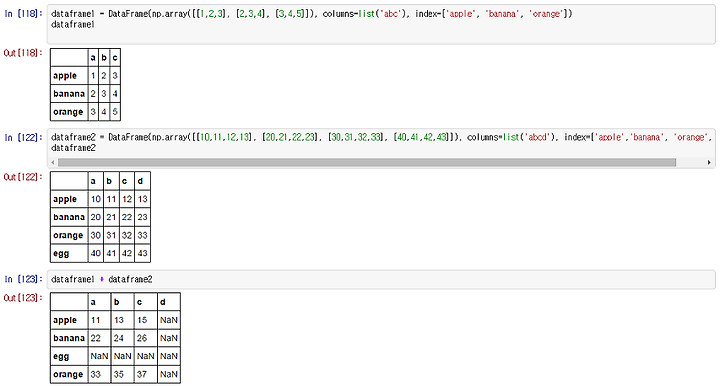Click right arrow of cell 122 horizontal scrollbar
720x386 pixels.
[709, 162]
